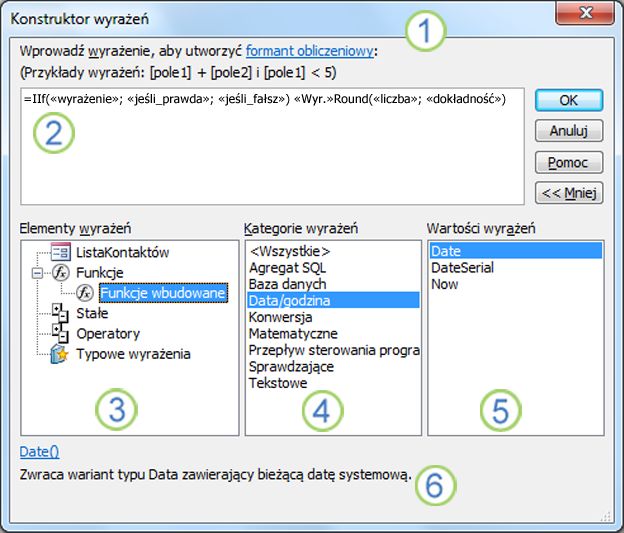
Task: Click the Funkcje fx icon
Action: tap(61, 273)
